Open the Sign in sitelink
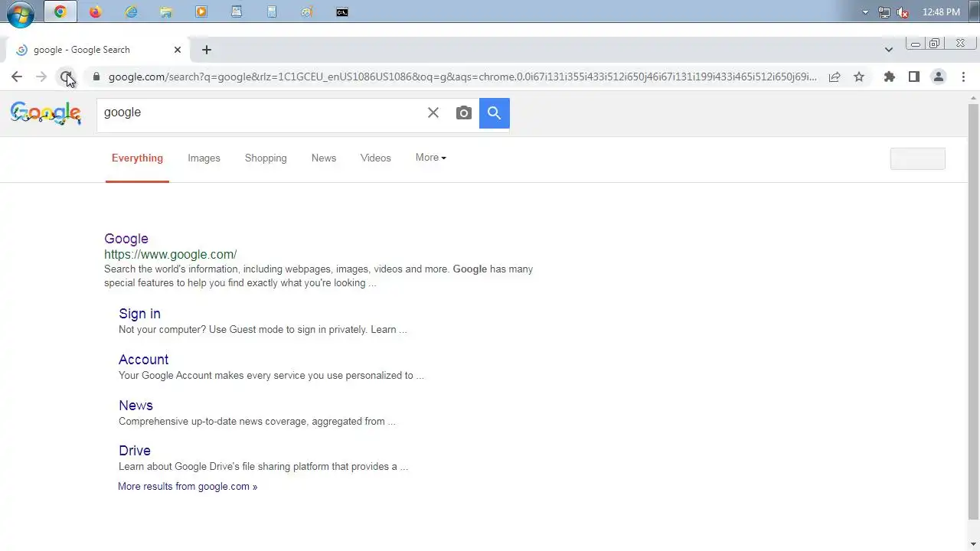Screen dimensions: 980x551 point(139,314)
